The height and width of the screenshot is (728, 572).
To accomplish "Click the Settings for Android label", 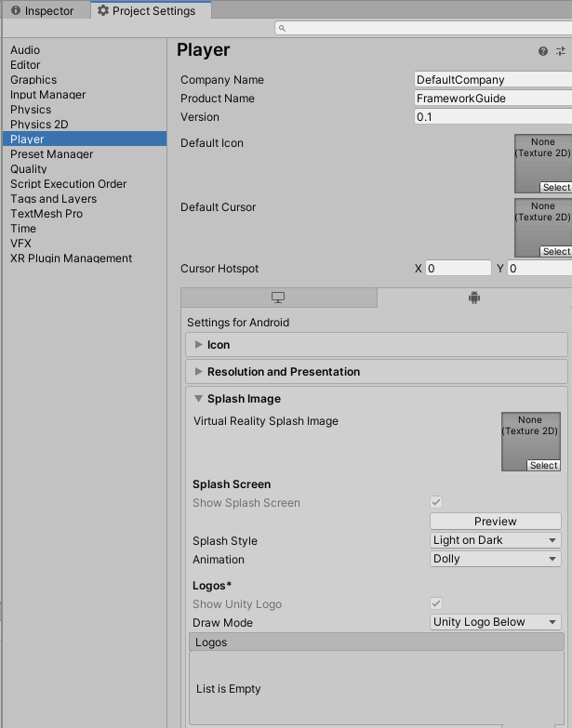I will (238, 323).
